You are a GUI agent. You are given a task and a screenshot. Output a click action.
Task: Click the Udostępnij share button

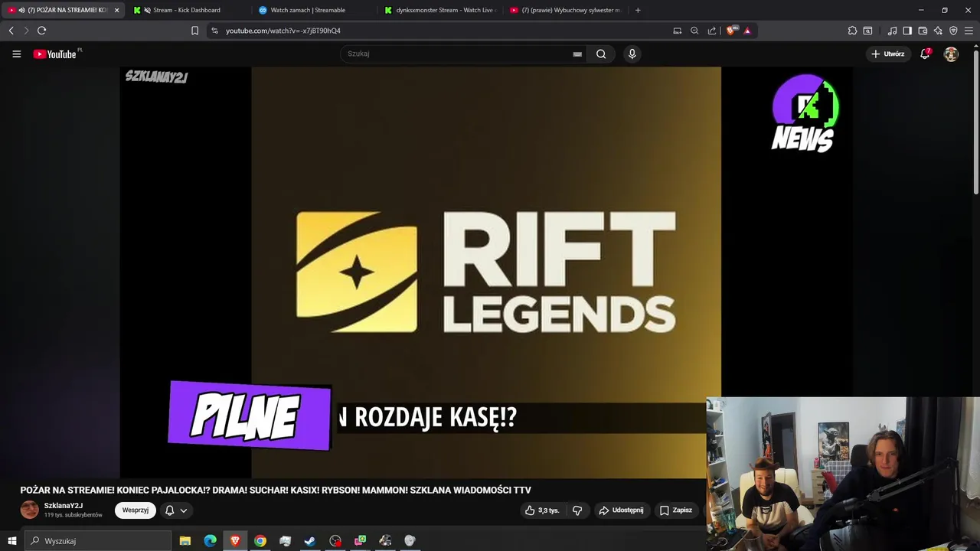click(x=621, y=510)
